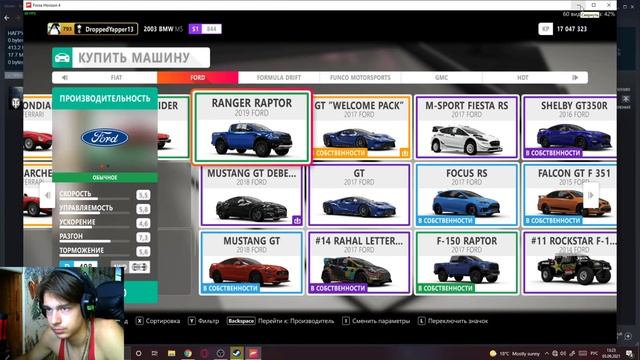This screenshot has height=360, width=640.
Task: Open the notification center icon
Action: coord(629,353)
